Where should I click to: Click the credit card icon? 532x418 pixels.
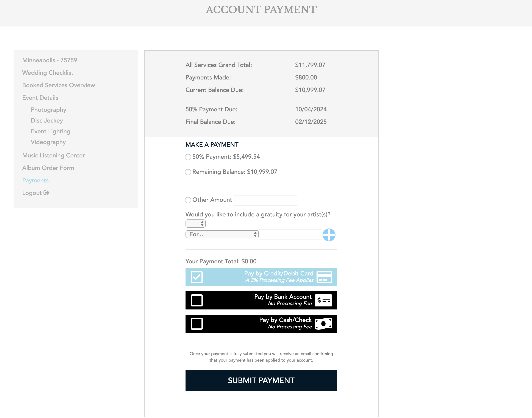click(324, 277)
